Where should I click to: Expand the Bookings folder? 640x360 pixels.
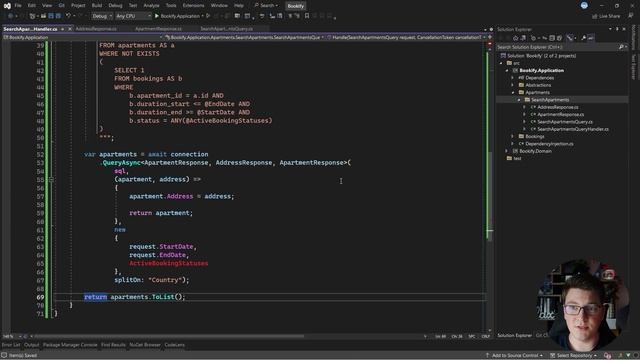click(x=513, y=136)
